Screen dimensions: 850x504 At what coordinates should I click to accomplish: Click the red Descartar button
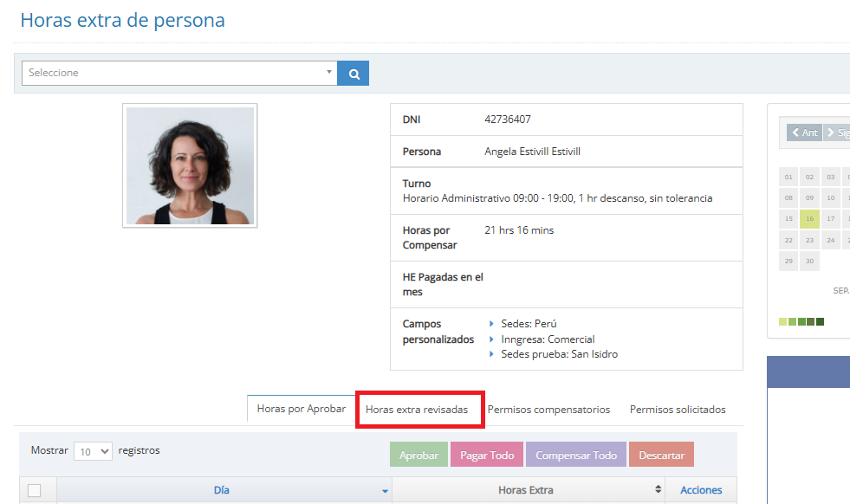tap(661, 456)
